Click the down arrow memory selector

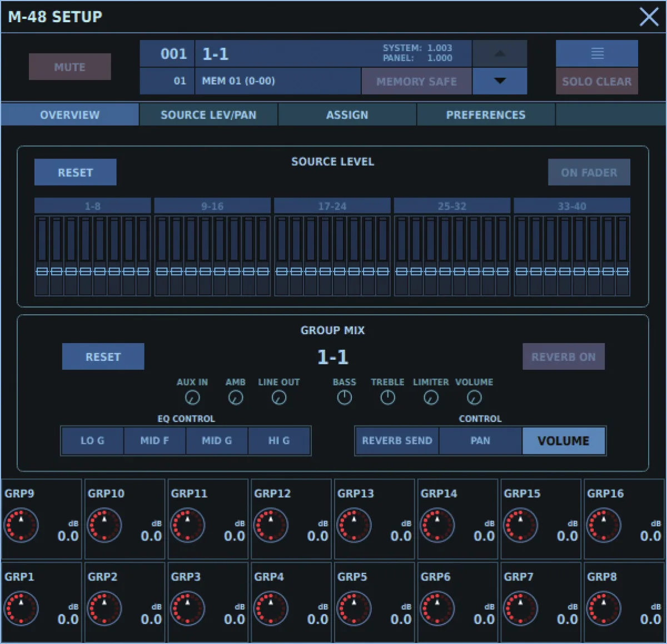(500, 81)
